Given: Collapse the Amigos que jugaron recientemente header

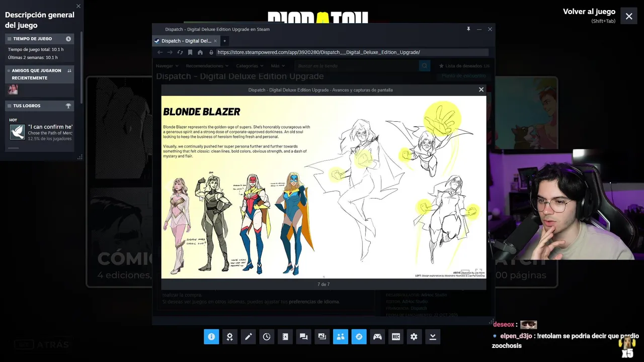Looking at the screenshot, I should click(39, 74).
